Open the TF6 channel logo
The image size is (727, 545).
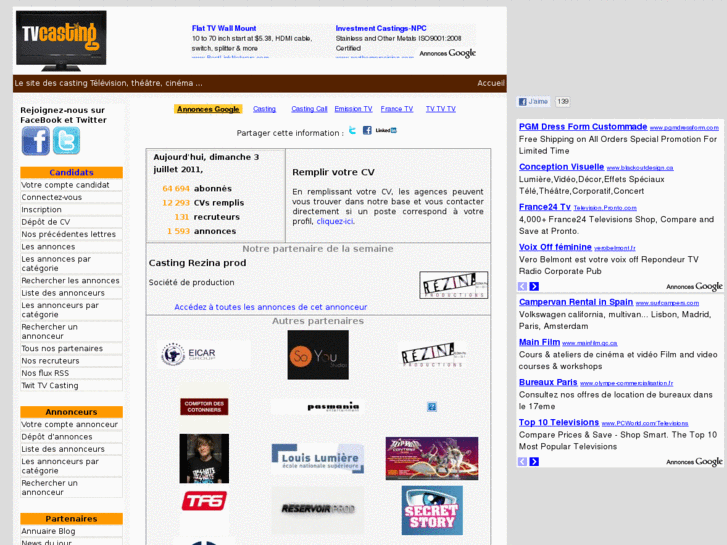[204, 501]
